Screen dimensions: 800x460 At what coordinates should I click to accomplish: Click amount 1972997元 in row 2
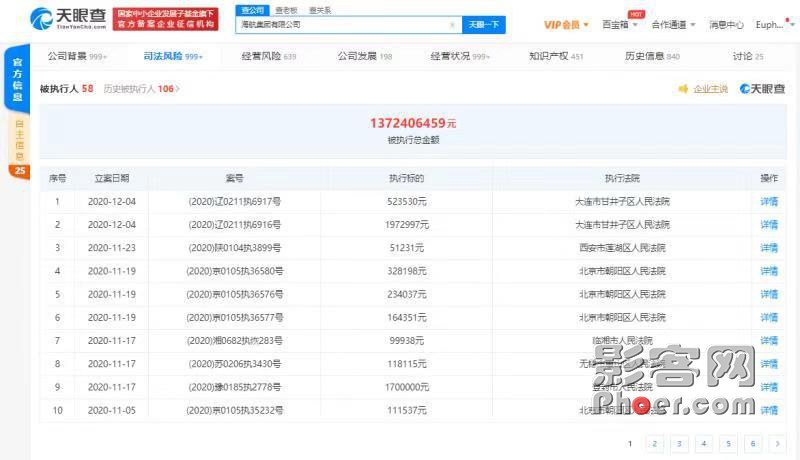pyautogui.click(x=407, y=224)
